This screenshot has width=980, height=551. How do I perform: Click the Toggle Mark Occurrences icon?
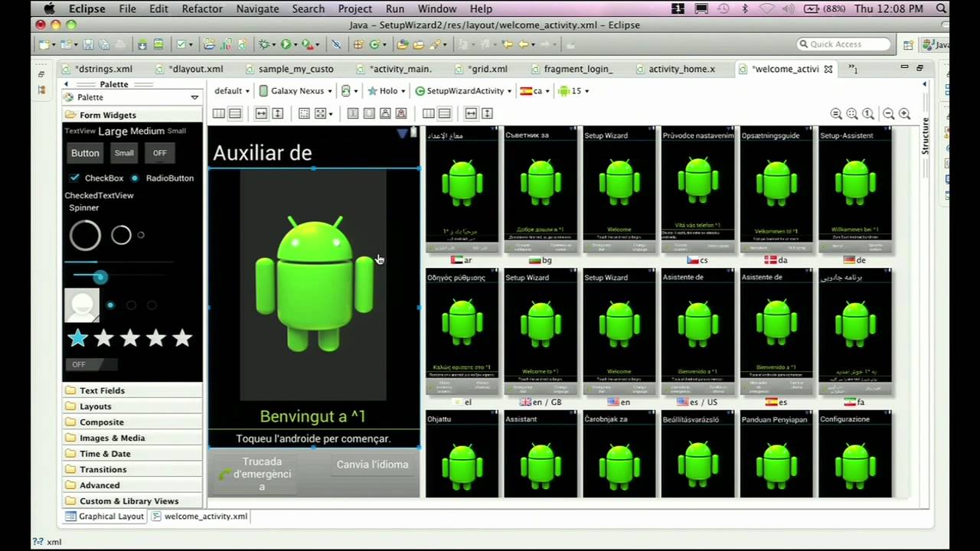click(x=335, y=44)
